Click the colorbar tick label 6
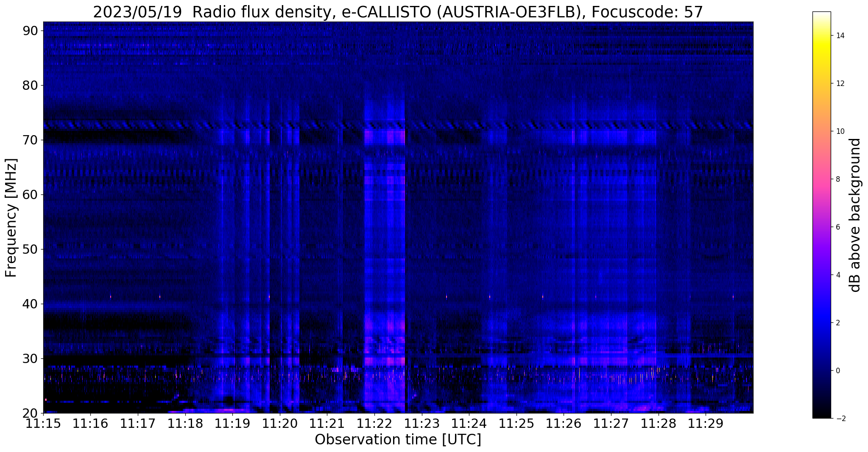Image resolution: width=868 pixels, height=452 pixels. (x=837, y=227)
